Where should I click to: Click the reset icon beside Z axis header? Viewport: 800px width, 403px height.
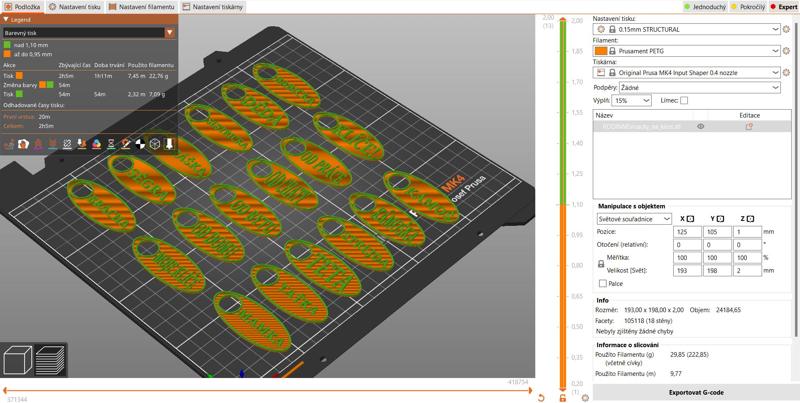point(749,219)
